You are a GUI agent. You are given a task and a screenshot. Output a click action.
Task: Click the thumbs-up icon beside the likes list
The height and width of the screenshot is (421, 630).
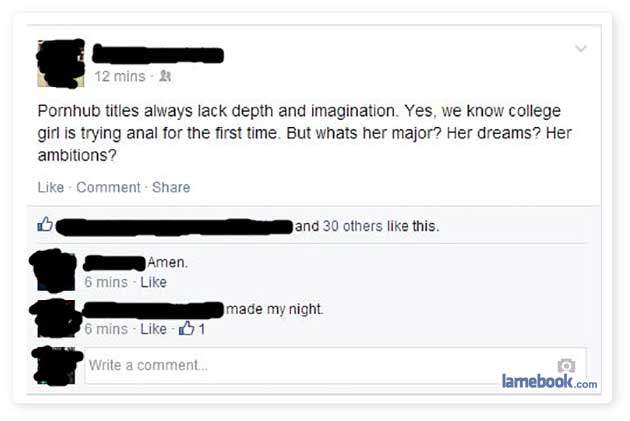click(45, 224)
